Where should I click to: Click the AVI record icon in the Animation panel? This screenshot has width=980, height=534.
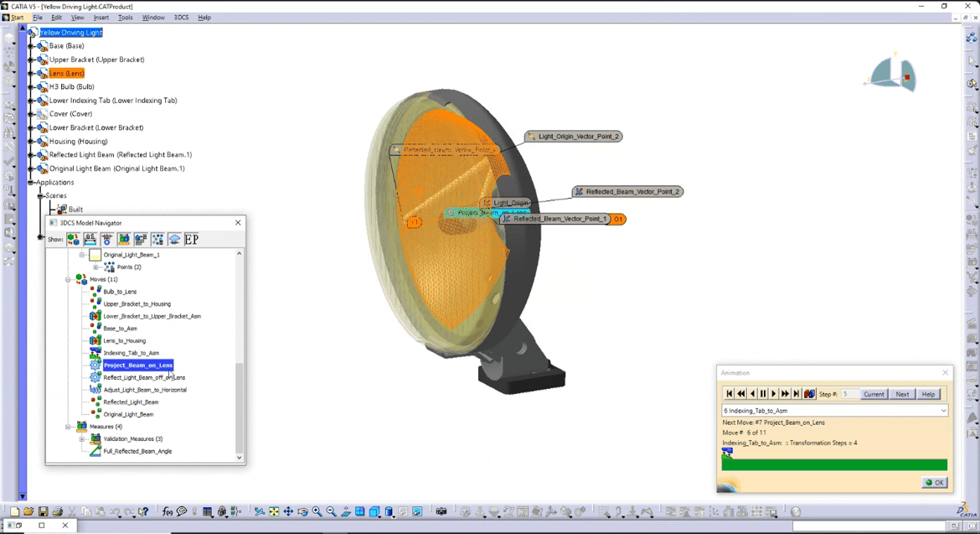coord(809,393)
